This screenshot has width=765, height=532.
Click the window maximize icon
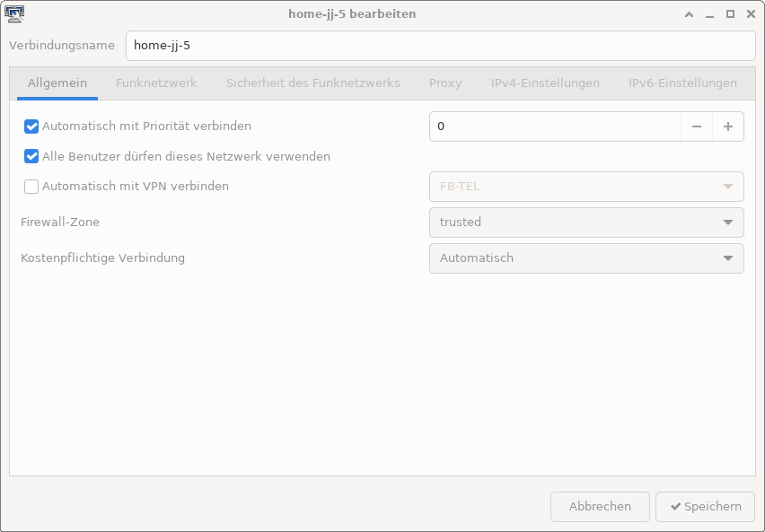[x=730, y=14]
